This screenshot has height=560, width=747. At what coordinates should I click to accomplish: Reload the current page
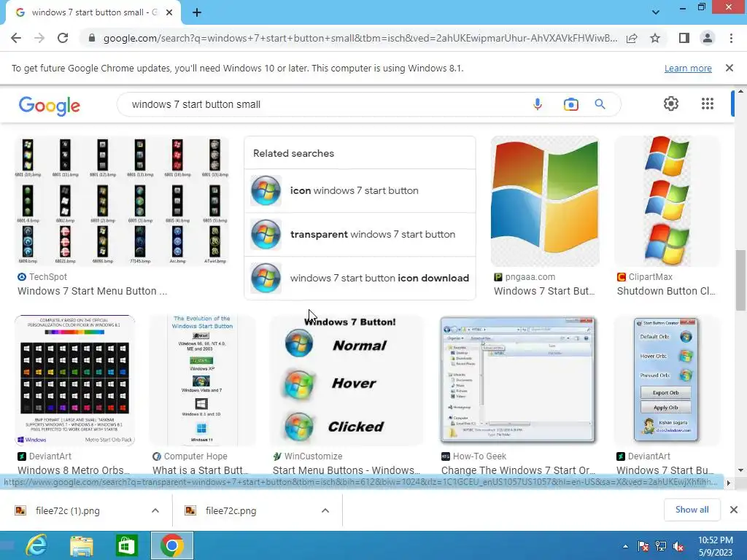point(63,38)
